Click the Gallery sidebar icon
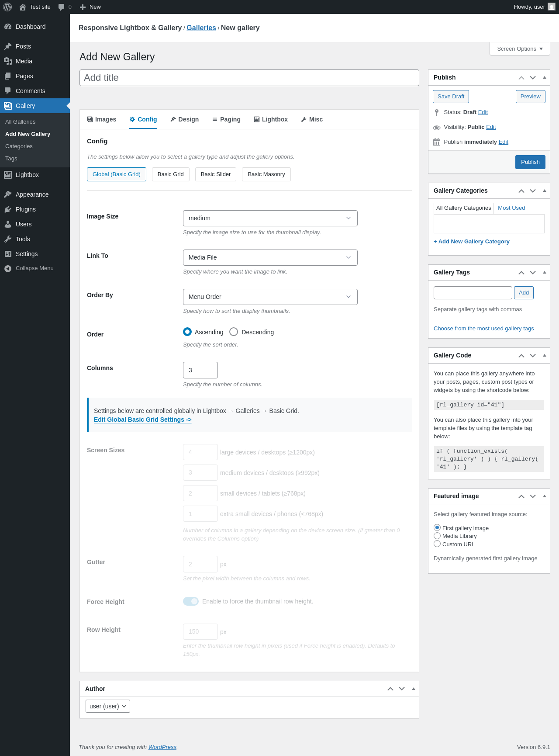Image resolution: width=559 pixels, height=756 pixels. point(8,106)
